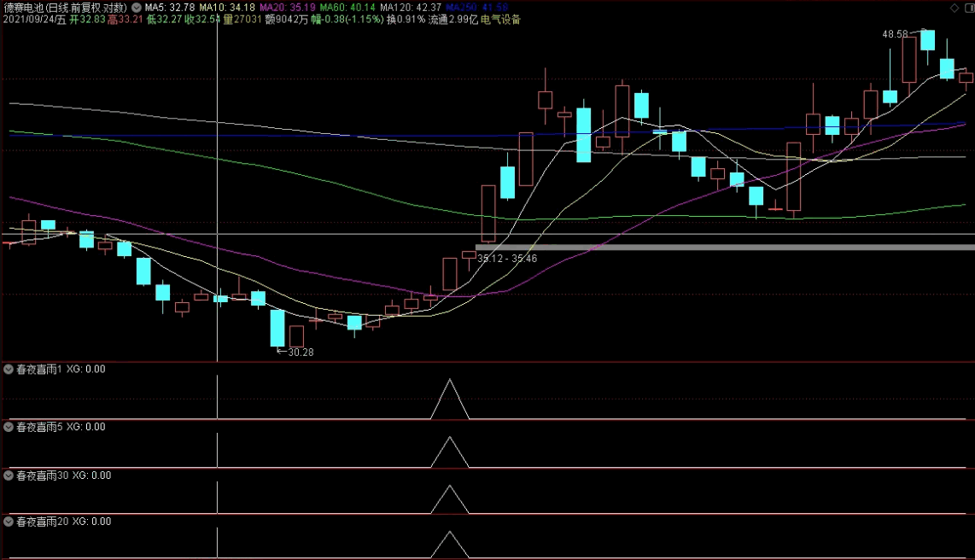Click the signal peak in 春夜喜雨5 panel
Viewport: 975px width, 560px height.
click(x=450, y=452)
